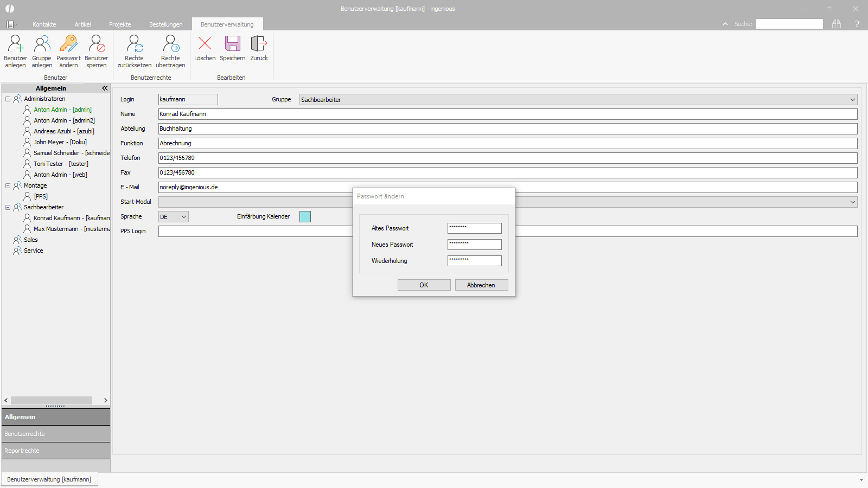Select the Sales group
The width and height of the screenshot is (868, 488).
[31, 240]
